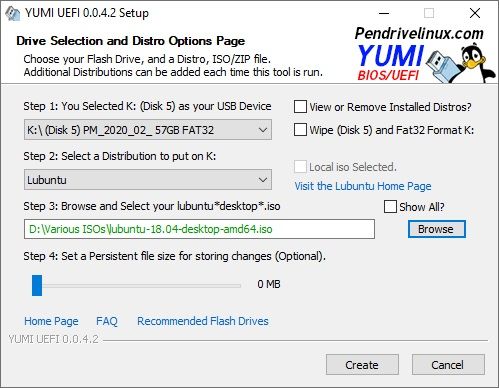The height and width of the screenshot is (388, 499).
Task: Open the Lubuntu distribution dropdown
Action: coord(148,180)
